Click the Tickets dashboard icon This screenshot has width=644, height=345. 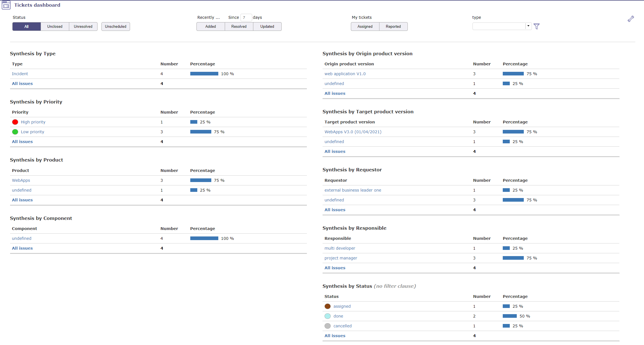(6, 5)
